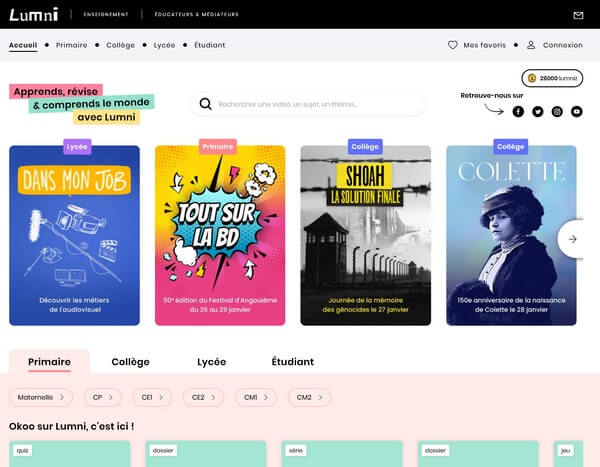This screenshot has height=467, width=600.
Task: Expand the Maternelle level chip
Action: (x=41, y=397)
